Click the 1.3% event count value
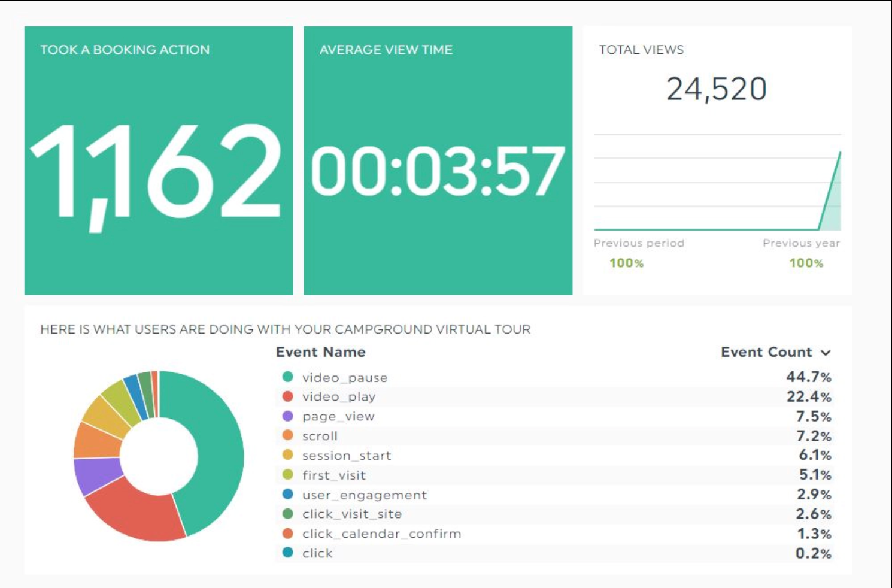 click(814, 534)
